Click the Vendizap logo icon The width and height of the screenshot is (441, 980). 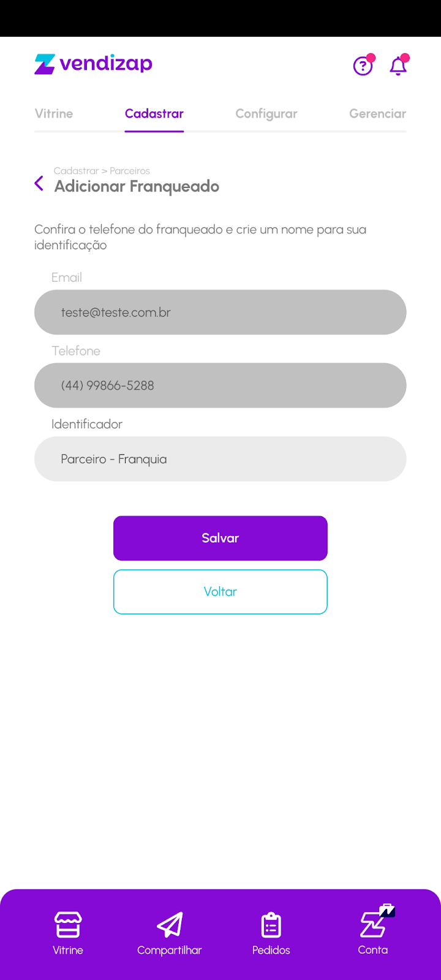click(45, 64)
